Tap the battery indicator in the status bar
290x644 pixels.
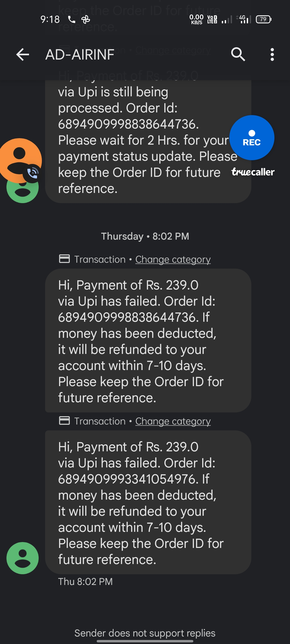(x=263, y=19)
